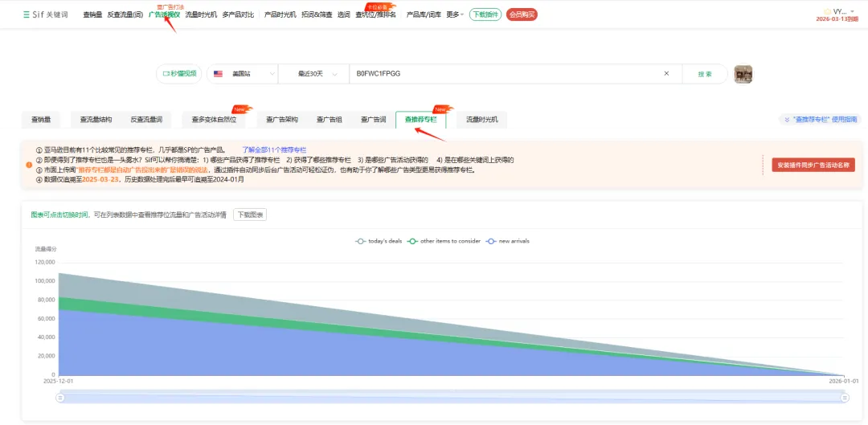
Task: Open 拓词&筛查 in the top navigation
Action: pos(317,15)
